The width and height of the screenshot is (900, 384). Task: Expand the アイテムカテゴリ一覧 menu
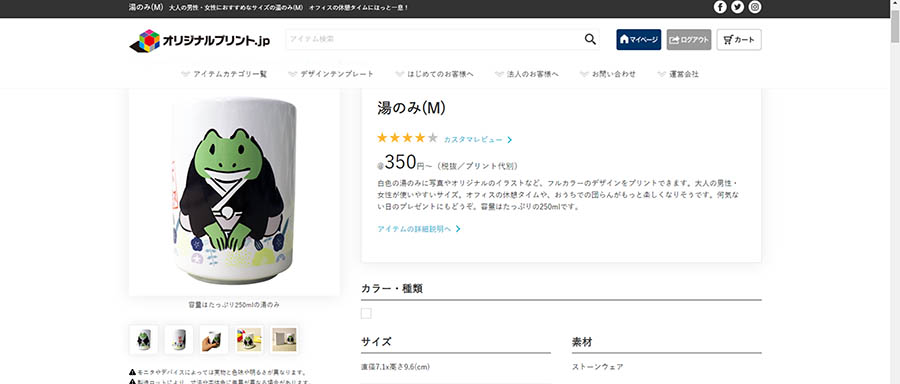click(x=224, y=74)
